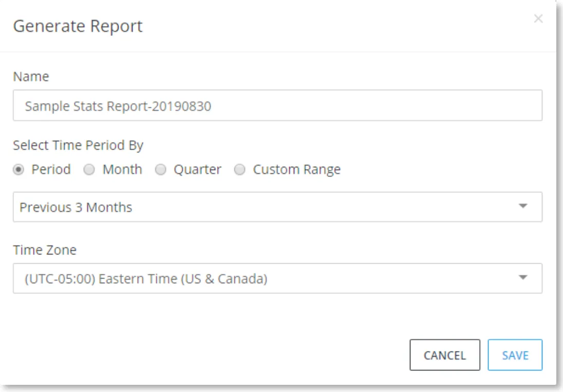Select the Quarter radio button
The height and width of the screenshot is (392, 563).
[x=160, y=169]
